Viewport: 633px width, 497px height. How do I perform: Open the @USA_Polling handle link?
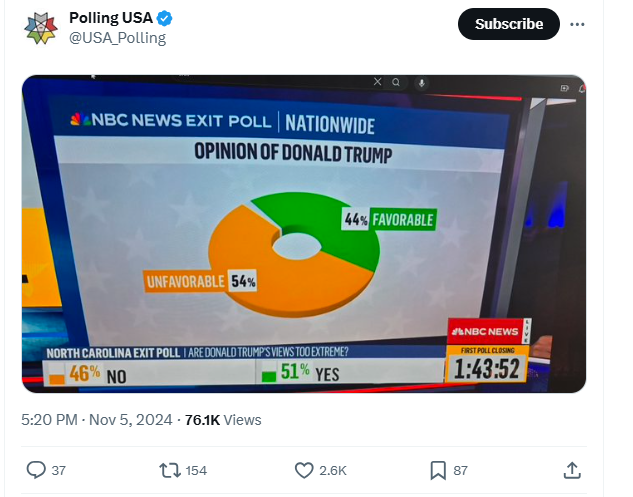point(117,38)
